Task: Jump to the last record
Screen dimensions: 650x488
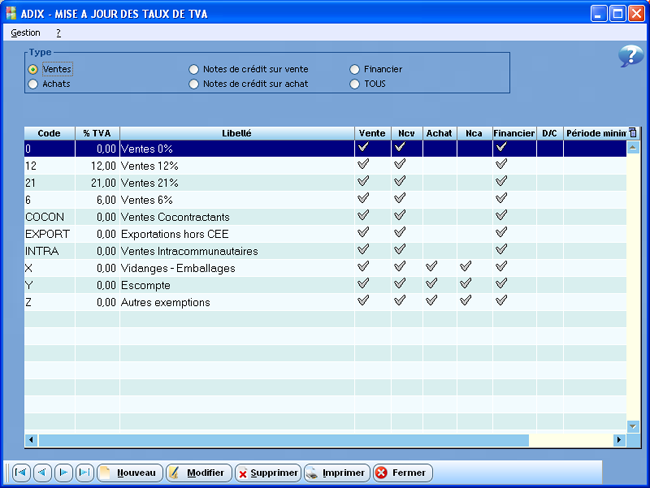Action: coord(85,473)
